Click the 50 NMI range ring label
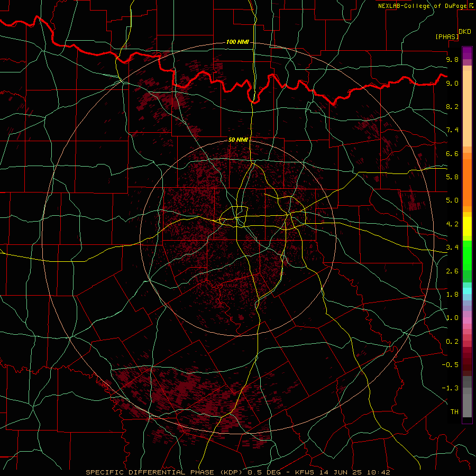 click(238, 140)
